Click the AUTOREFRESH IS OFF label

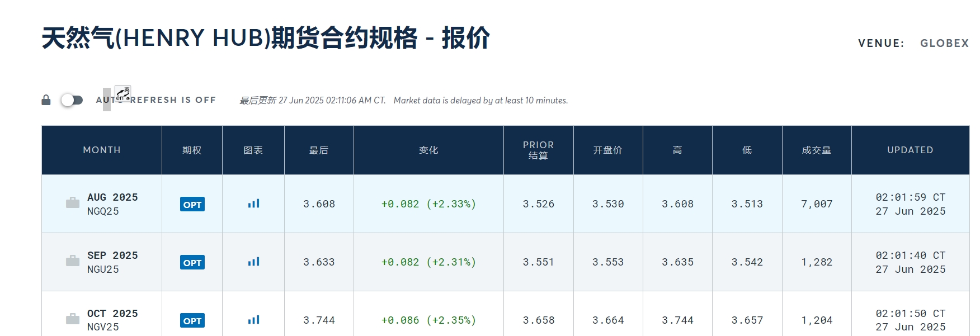(156, 100)
